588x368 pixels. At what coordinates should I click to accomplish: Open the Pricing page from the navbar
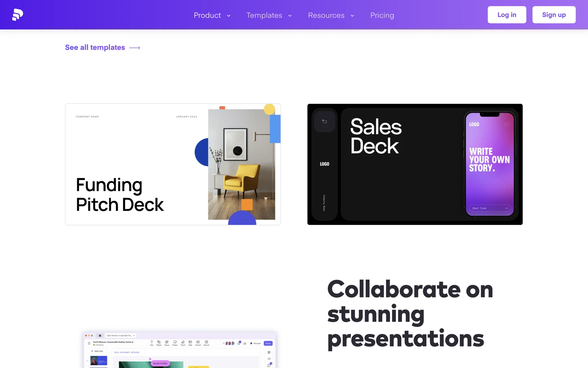pos(382,15)
